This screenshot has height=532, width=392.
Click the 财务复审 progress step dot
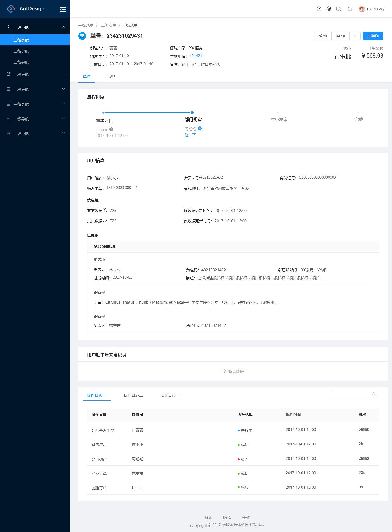[278, 113]
